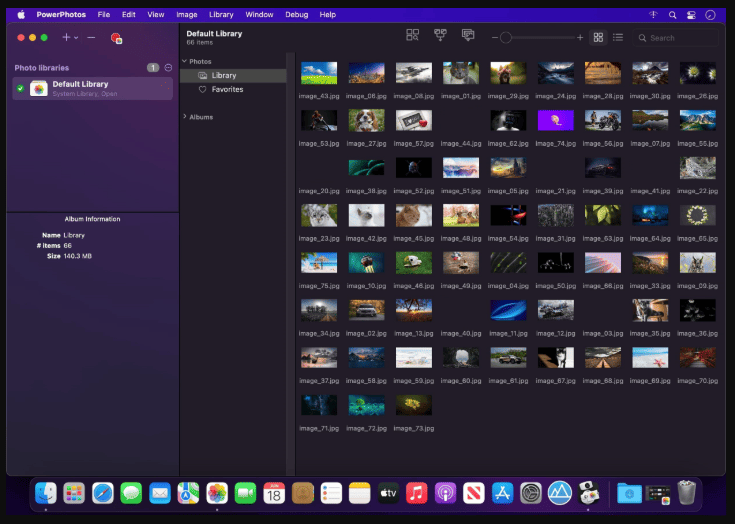The width and height of the screenshot is (735, 524).
Task: Open the dropdown arrow beside the plus button
Action: point(76,38)
